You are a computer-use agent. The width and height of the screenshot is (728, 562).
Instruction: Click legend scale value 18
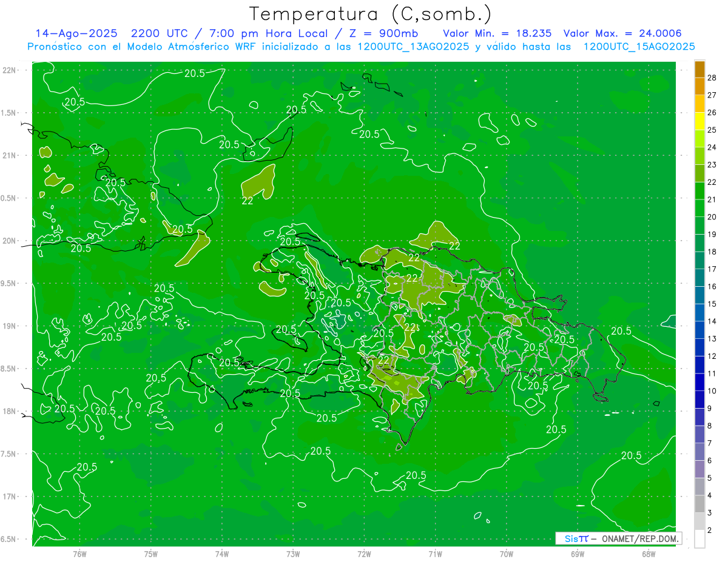(712, 252)
